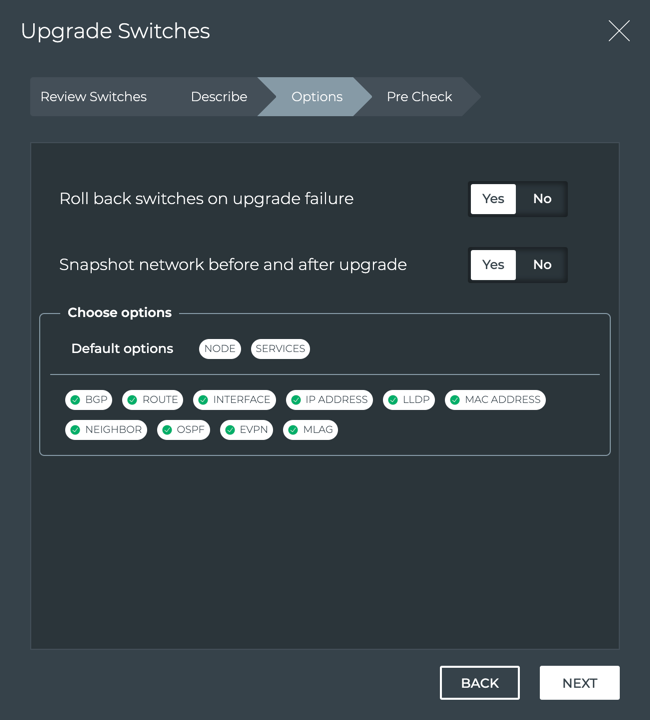Click the NODE default option chip
The height and width of the screenshot is (720, 650).
[220, 349]
